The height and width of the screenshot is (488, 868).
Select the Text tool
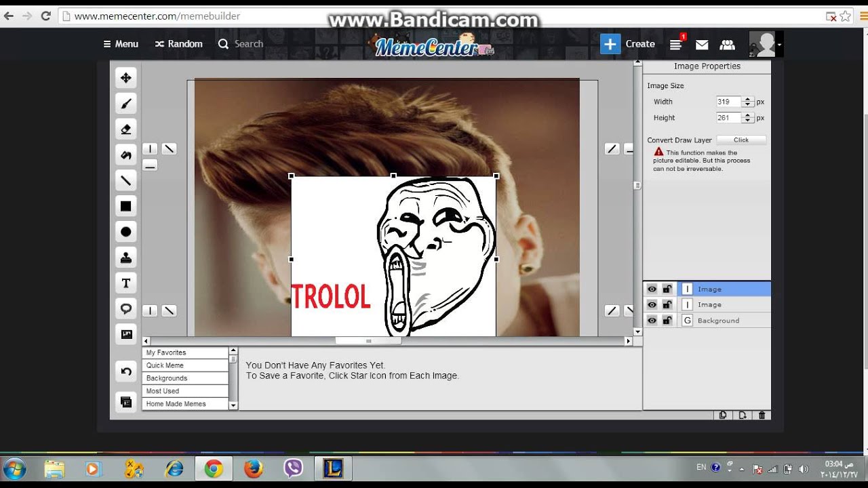(125, 283)
